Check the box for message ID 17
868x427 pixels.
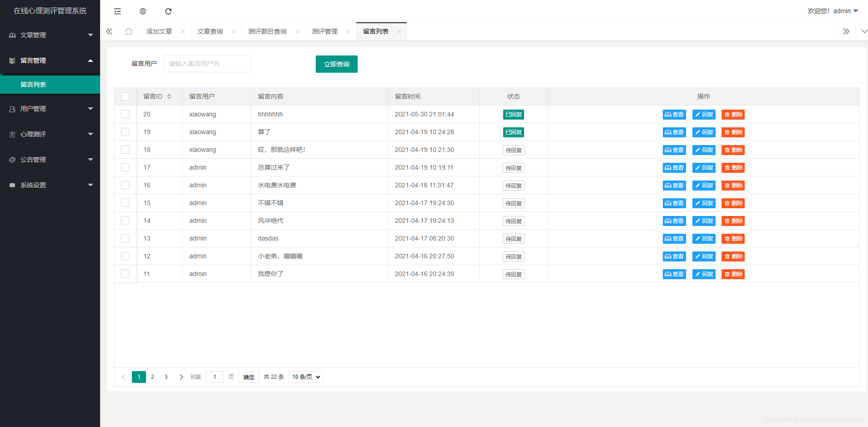click(x=125, y=167)
